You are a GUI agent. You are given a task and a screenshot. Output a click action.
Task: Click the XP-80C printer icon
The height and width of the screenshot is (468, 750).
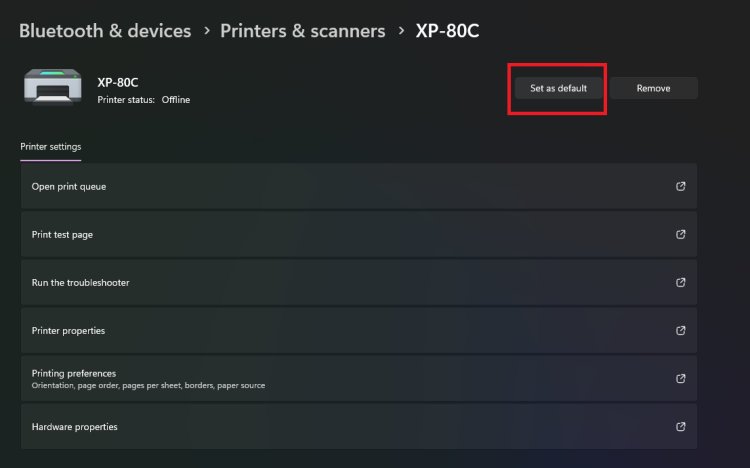(x=53, y=86)
